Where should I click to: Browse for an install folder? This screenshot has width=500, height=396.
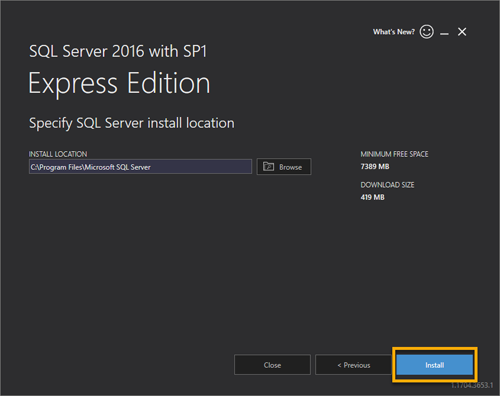[284, 167]
